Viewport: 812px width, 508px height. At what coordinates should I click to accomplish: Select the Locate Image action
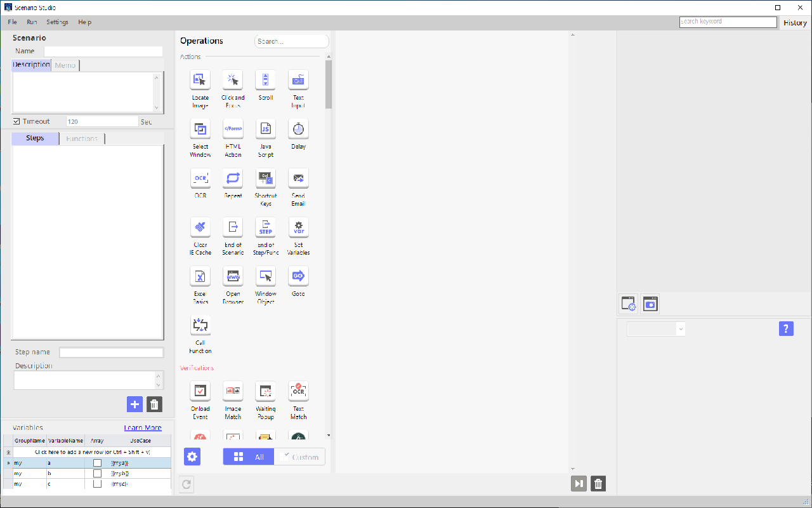[x=200, y=80]
